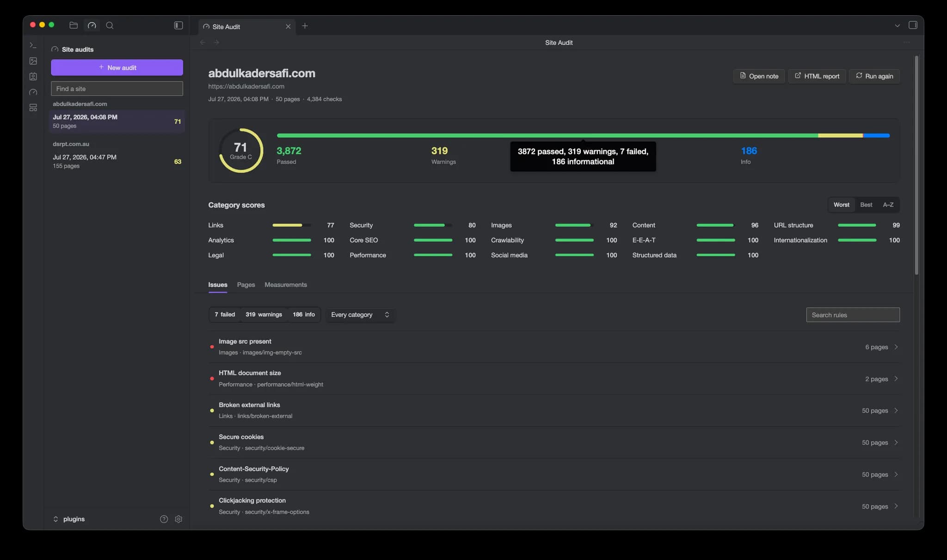Toggle the 7 failed filter
947x560 pixels.
point(225,315)
